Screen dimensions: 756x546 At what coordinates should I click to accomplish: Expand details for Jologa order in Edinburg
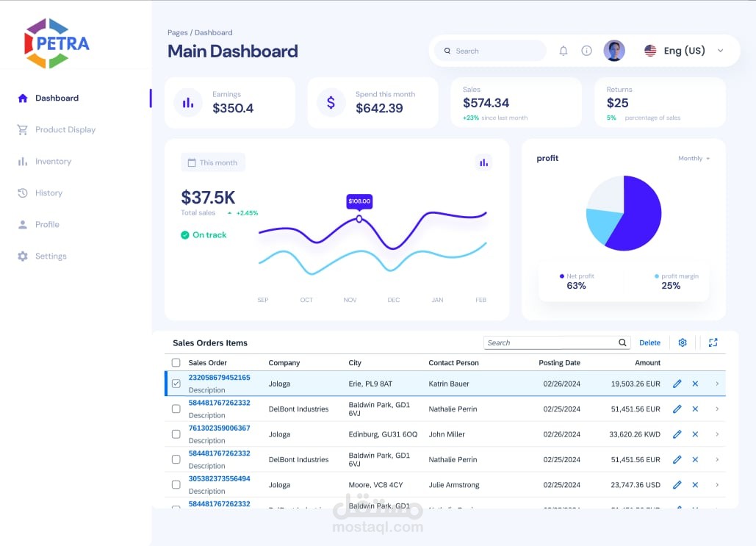pyautogui.click(x=716, y=434)
